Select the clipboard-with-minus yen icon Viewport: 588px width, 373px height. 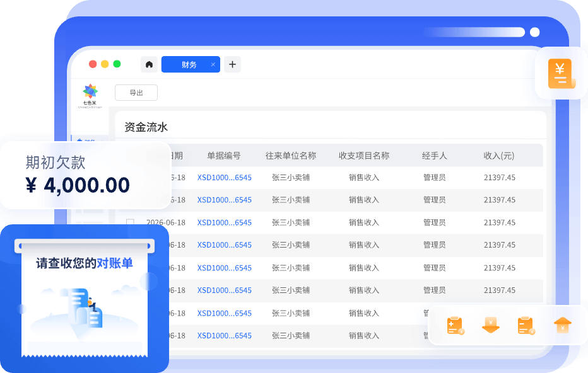(527, 325)
